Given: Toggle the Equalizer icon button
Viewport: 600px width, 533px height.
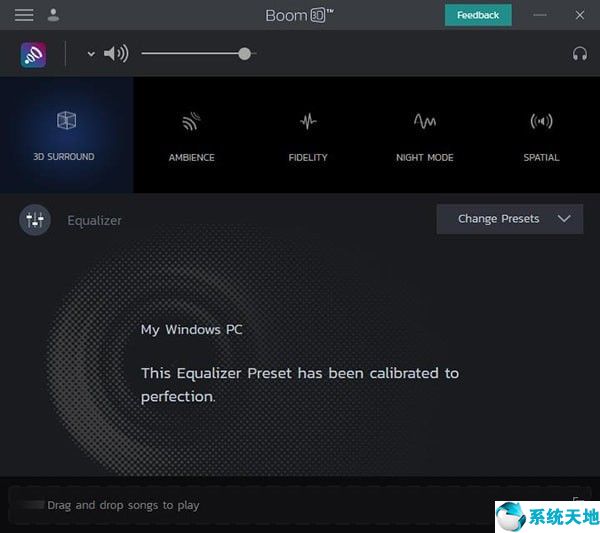Looking at the screenshot, I should 35,220.
